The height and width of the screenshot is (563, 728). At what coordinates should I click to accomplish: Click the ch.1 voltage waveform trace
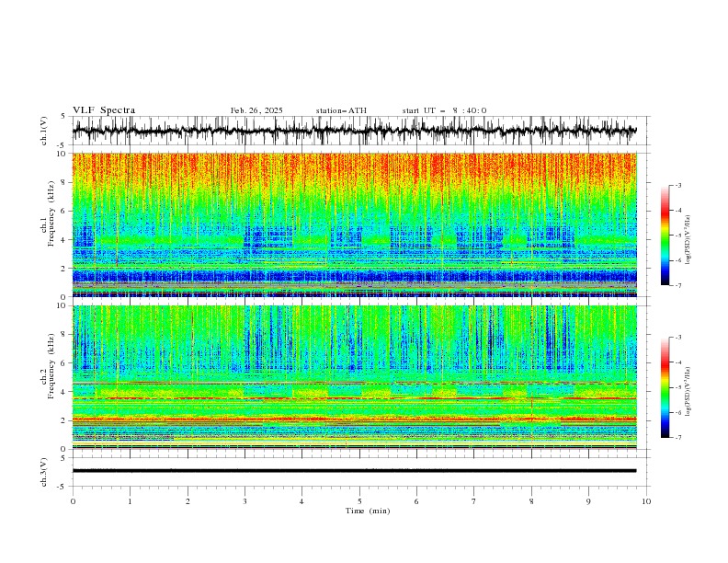354,131
